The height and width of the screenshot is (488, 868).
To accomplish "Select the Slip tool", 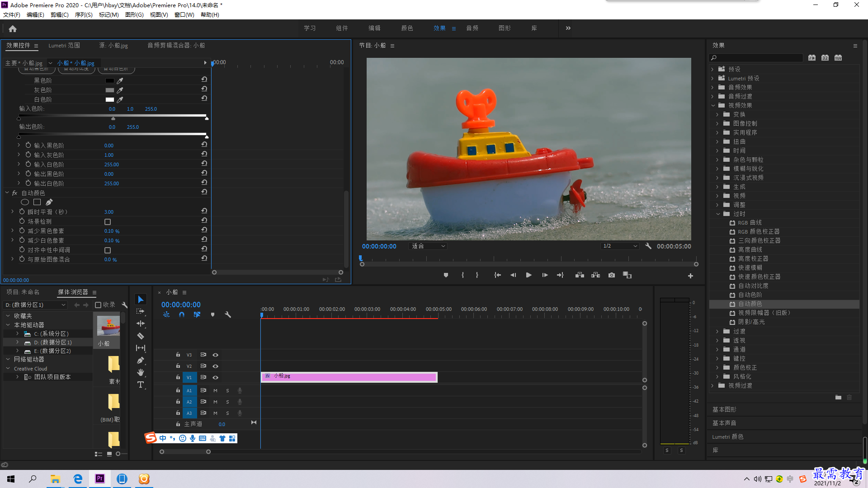I will (141, 348).
